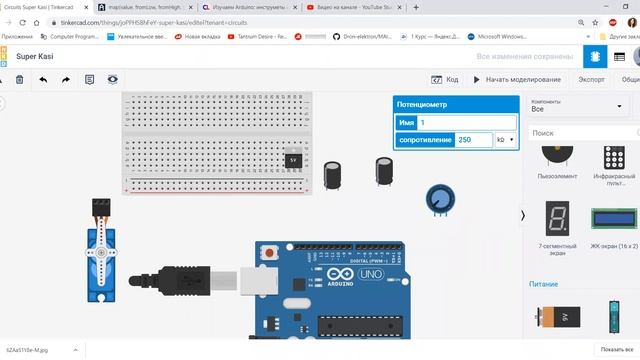640x360 pixels.
Task: Open the Другие закладки folder
Action: tap(619, 37)
